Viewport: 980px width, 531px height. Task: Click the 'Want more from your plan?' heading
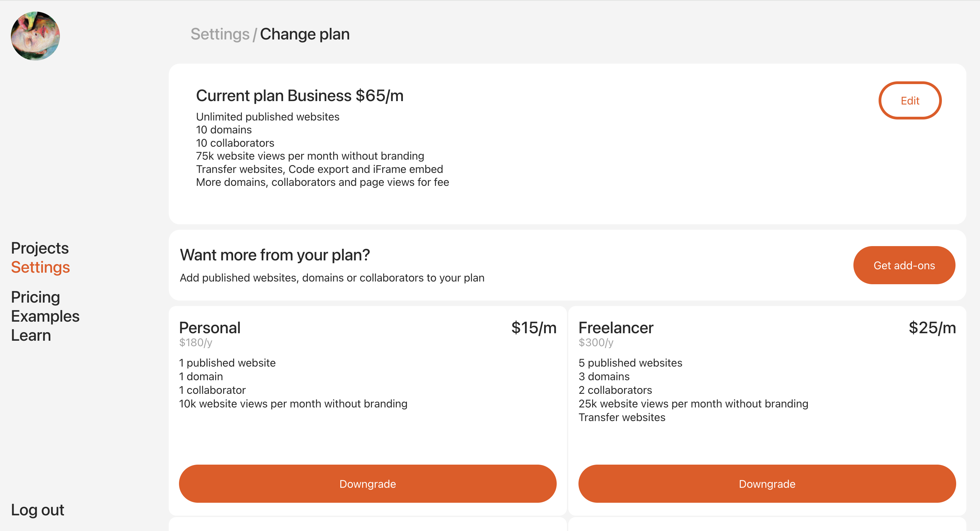click(x=275, y=255)
